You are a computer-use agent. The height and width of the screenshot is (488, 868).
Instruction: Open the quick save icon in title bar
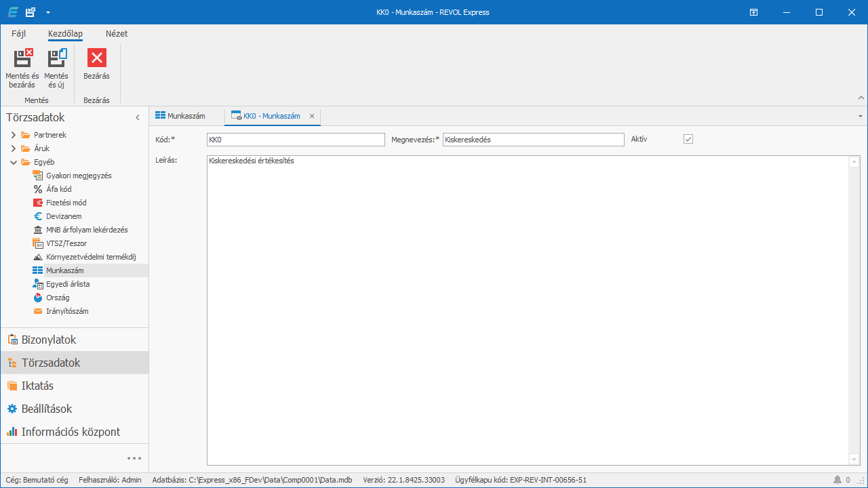click(x=30, y=12)
